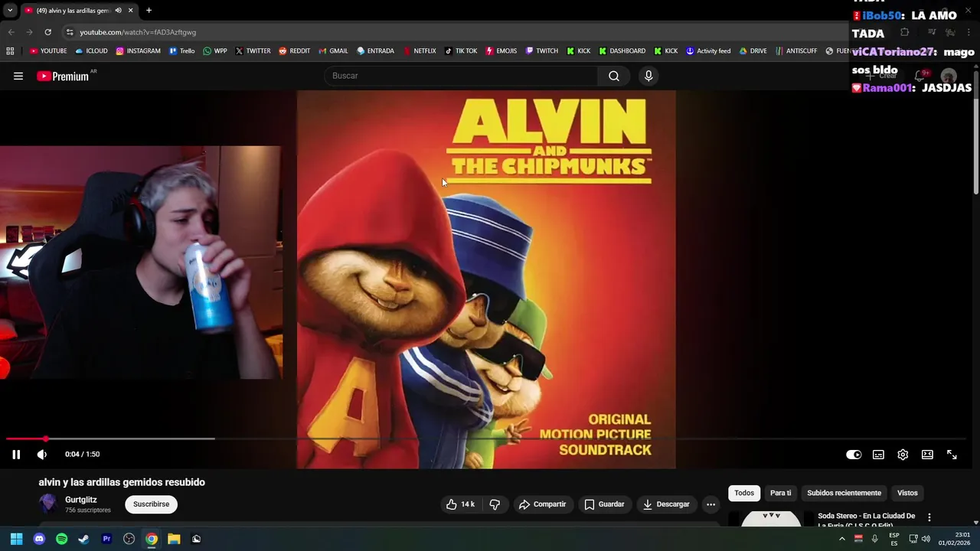This screenshot has width=980, height=551.
Task: Open OBS Studio from the taskbar
Action: 129,539
